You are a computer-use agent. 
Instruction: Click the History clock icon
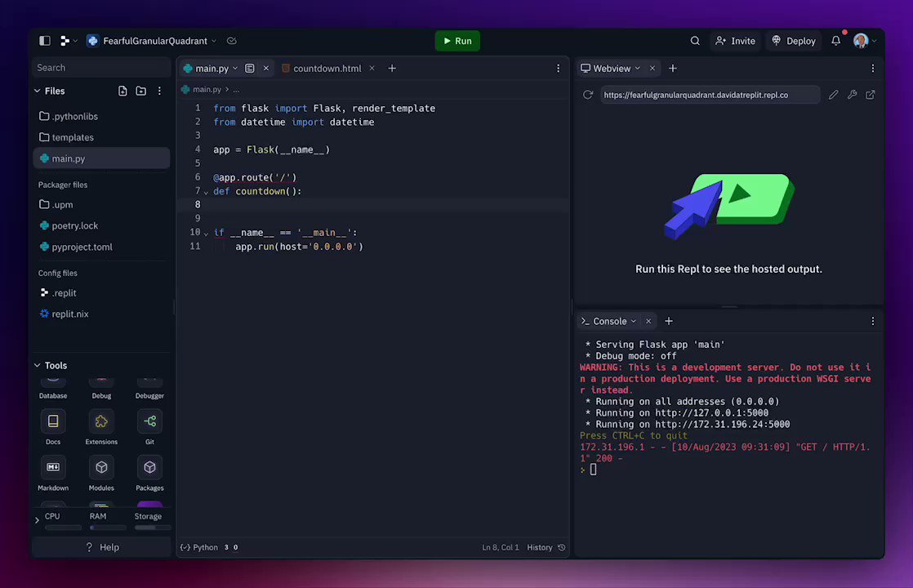click(561, 547)
